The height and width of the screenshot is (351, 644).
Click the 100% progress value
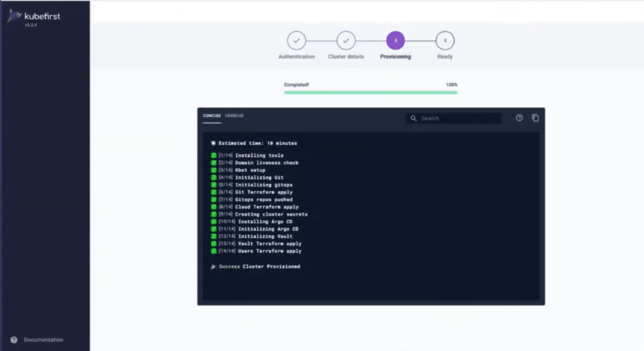click(x=452, y=84)
